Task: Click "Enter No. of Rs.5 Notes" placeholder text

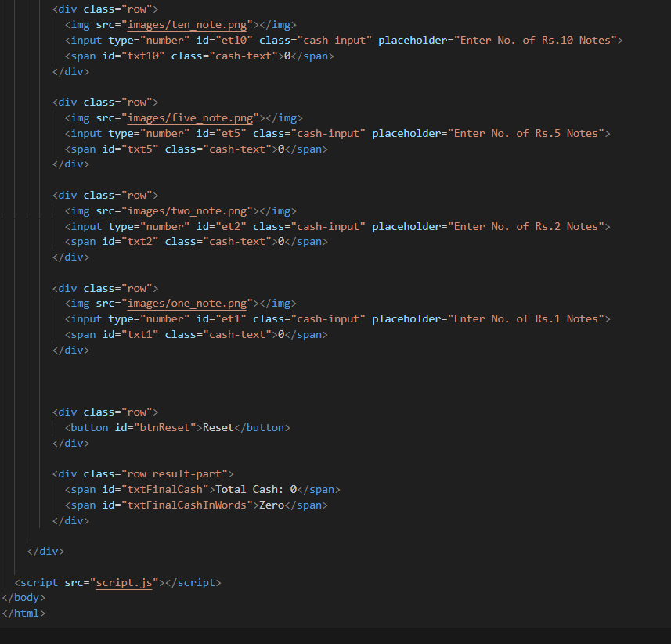Action: coord(525,134)
